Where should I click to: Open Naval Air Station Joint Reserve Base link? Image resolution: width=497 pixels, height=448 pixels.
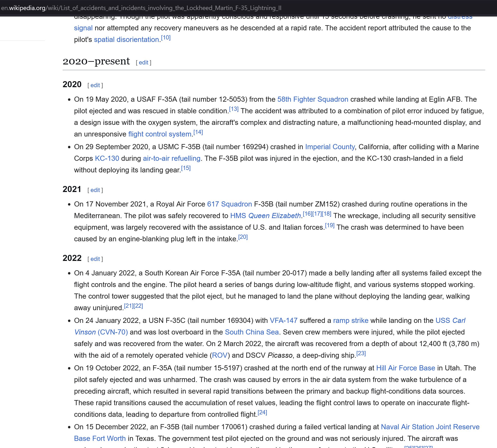point(430,427)
